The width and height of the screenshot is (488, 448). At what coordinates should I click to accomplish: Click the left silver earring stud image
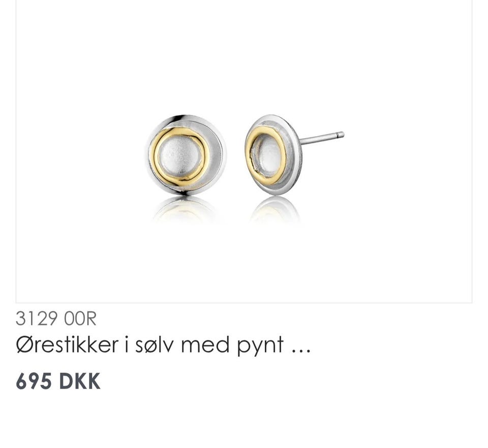[186, 155]
